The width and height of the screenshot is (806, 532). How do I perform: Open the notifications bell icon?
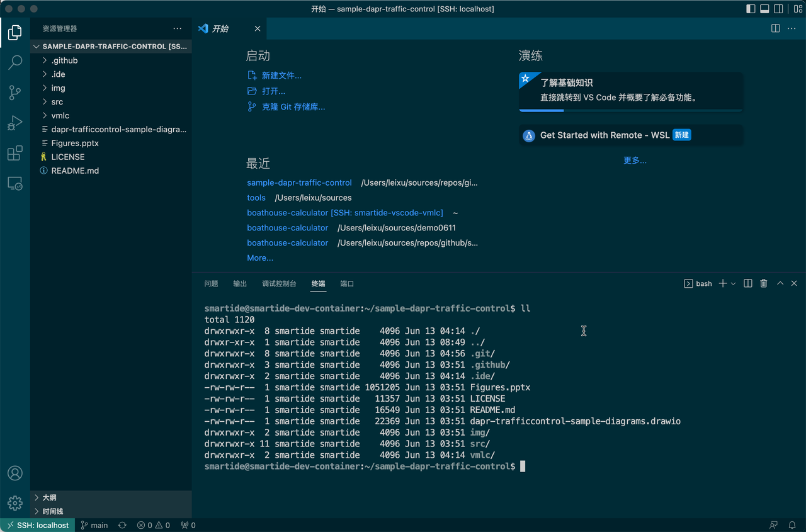[792, 525]
